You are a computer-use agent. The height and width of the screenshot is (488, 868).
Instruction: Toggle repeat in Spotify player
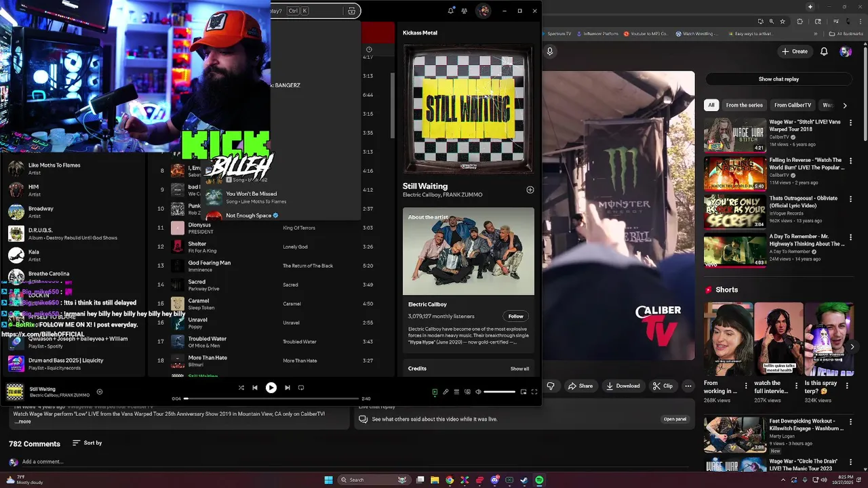[x=301, y=388]
